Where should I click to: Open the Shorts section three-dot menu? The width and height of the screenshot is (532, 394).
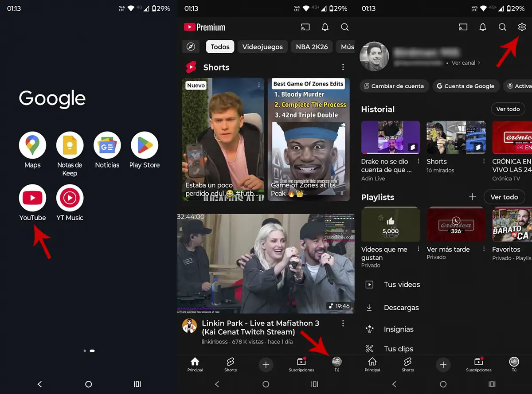pyautogui.click(x=343, y=67)
